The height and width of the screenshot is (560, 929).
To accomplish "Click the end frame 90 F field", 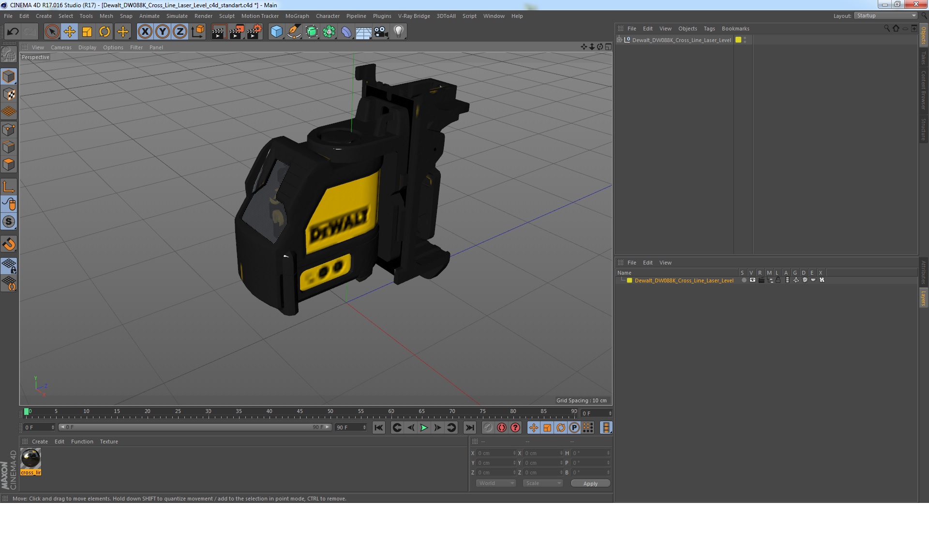I will coord(351,427).
